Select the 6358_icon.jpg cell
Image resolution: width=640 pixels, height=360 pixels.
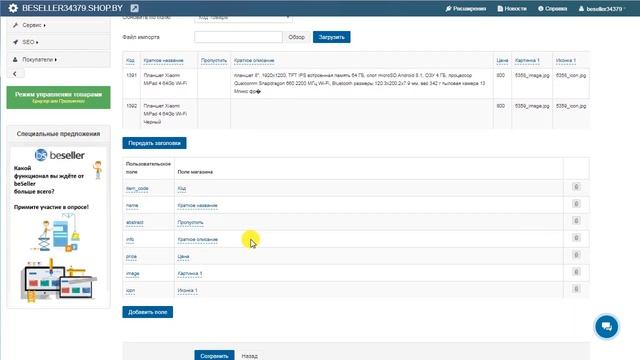571,76
